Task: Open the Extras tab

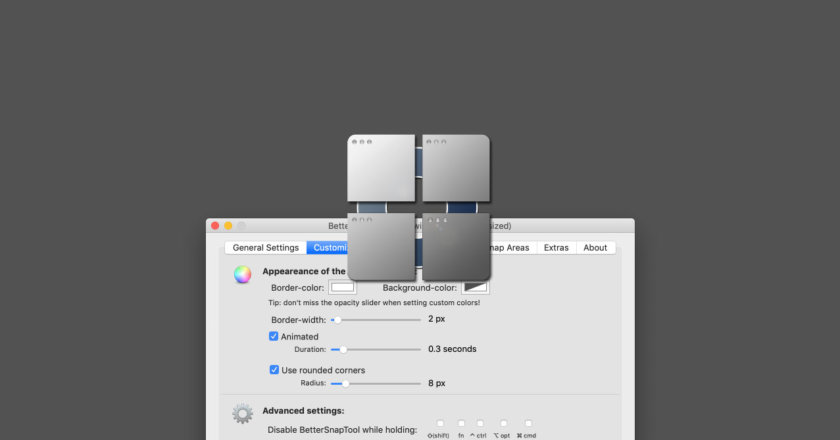Action: [x=556, y=248]
